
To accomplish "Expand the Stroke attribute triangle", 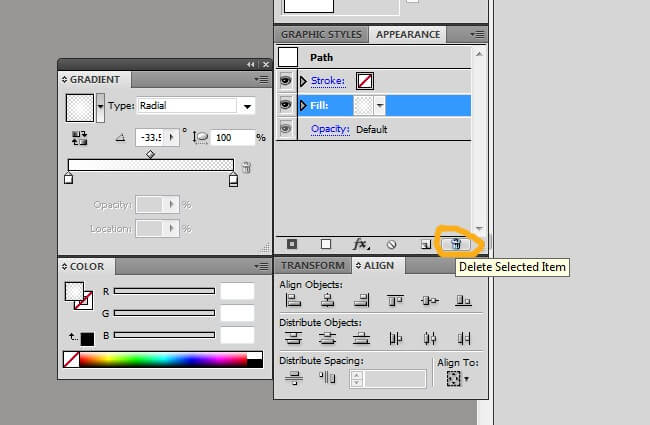I will point(304,80).
